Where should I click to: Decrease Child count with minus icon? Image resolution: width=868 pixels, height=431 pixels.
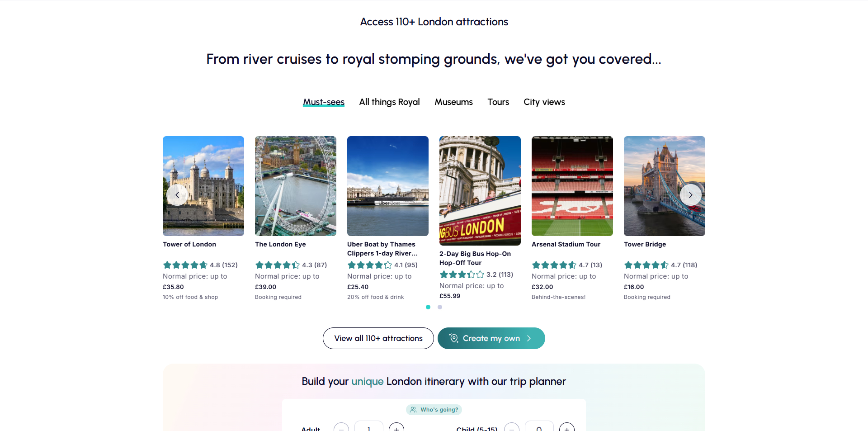tap(511, 429)
